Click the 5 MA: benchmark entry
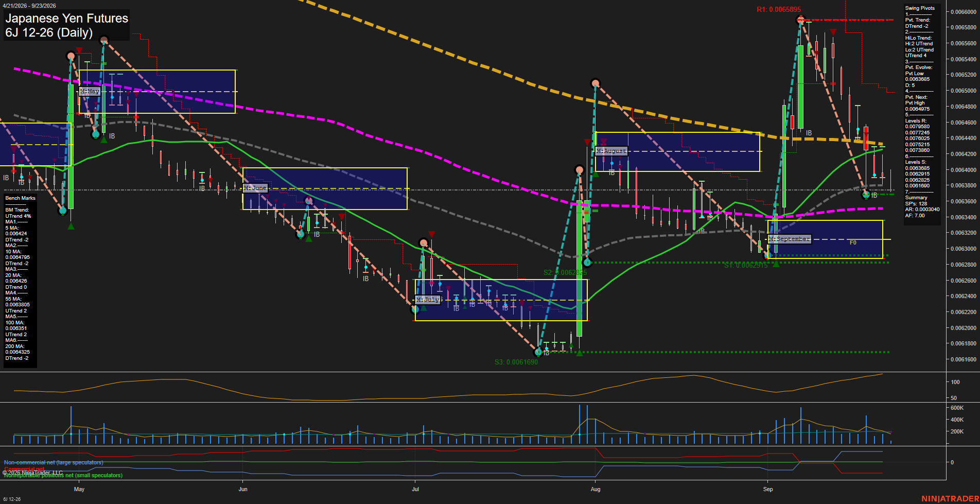980x504 pixels. tap(12, 228)
